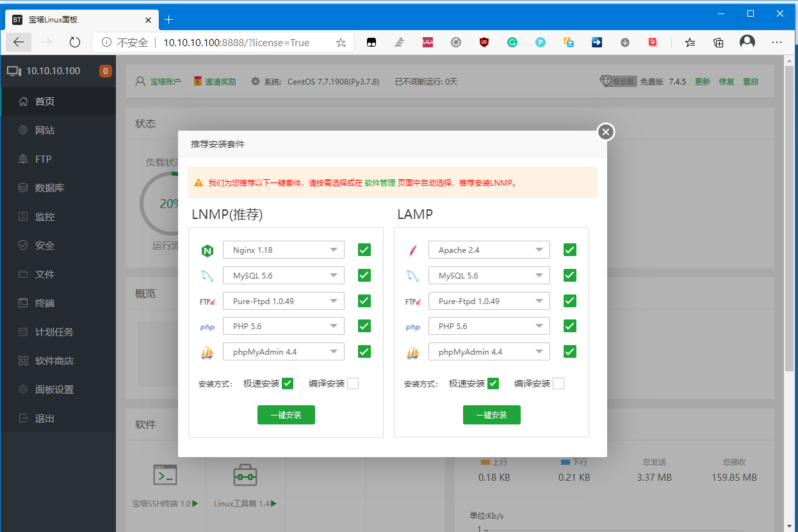This screenshot has height=532, width=798.
Task: Refresh the browser page
Action: 75,42
